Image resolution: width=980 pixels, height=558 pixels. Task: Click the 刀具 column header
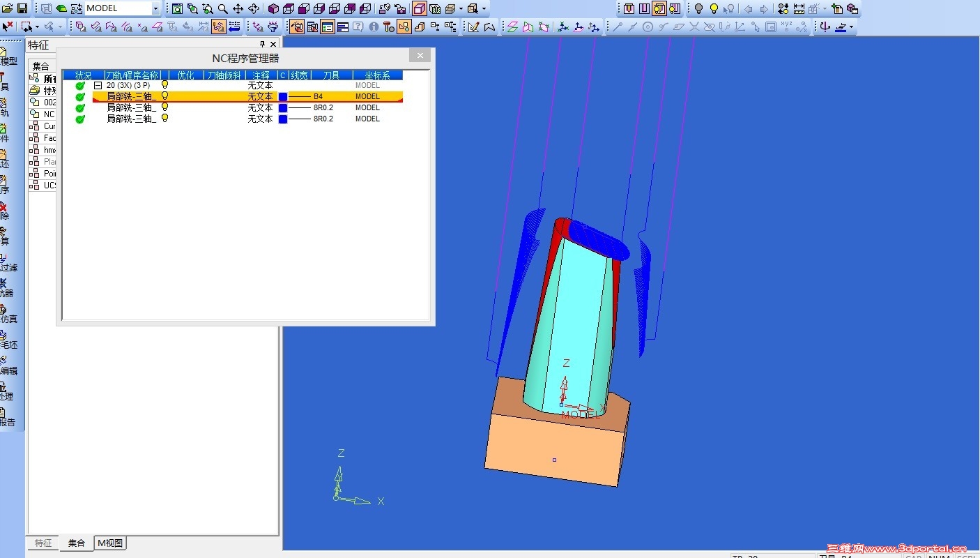331,75
